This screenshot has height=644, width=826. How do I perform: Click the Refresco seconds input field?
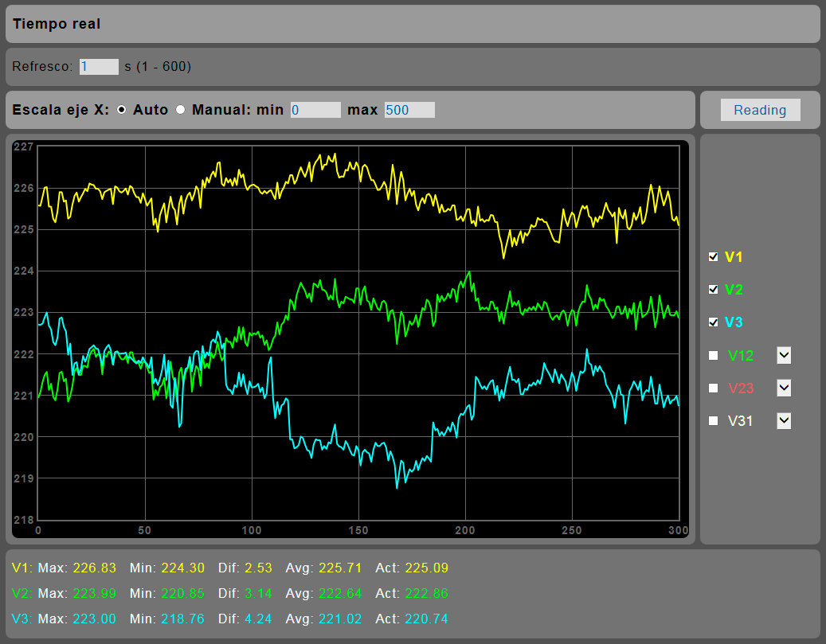[x=99, y=66]
